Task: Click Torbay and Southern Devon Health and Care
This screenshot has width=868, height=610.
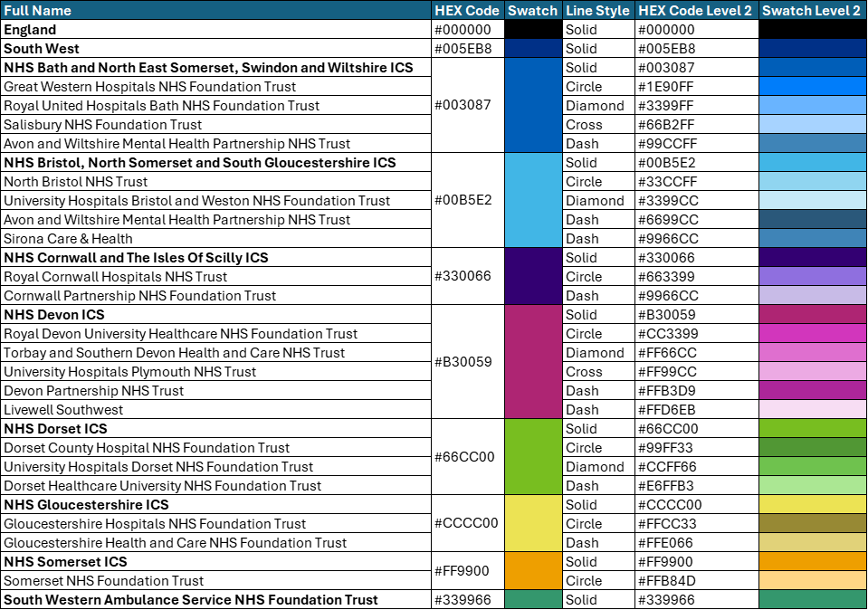Action: pos(216,353)
